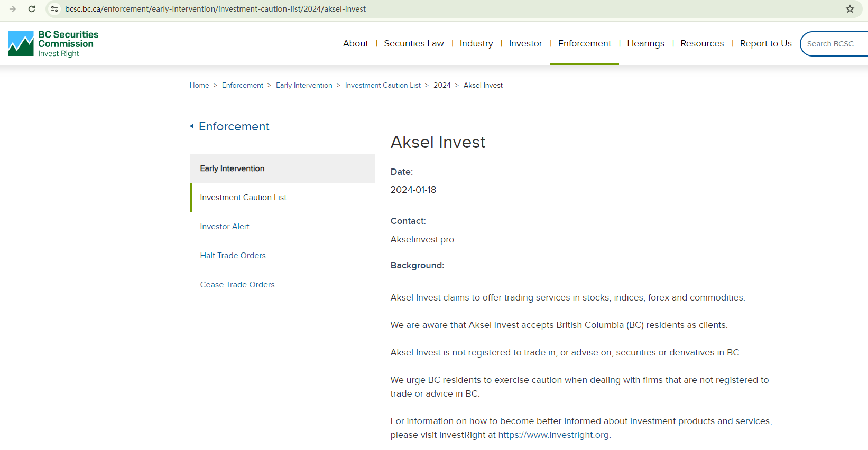This screenshot has width=868, height=450.
Task: Open Resources in top navigation
Action: [x=701, y=43]
